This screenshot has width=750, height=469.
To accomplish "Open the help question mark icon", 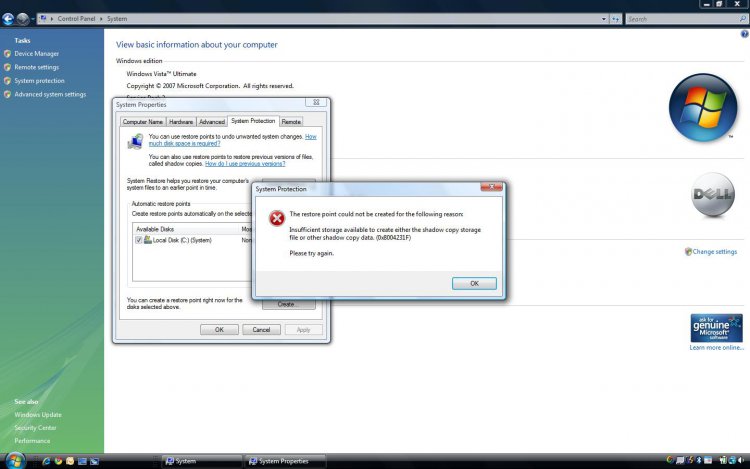I will pyautogui.click(x=744, y=34).
